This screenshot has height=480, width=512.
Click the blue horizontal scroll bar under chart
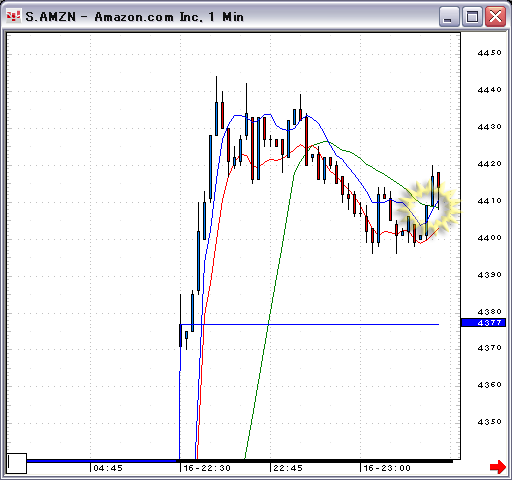click(101, 461)
